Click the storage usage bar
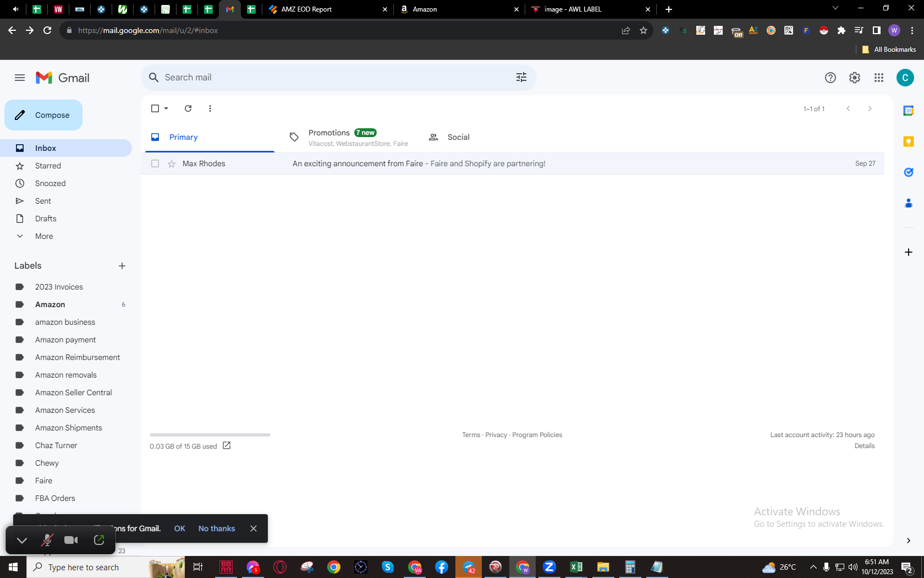Viewport: 924px width, 578px height. (x=210, y=435)
